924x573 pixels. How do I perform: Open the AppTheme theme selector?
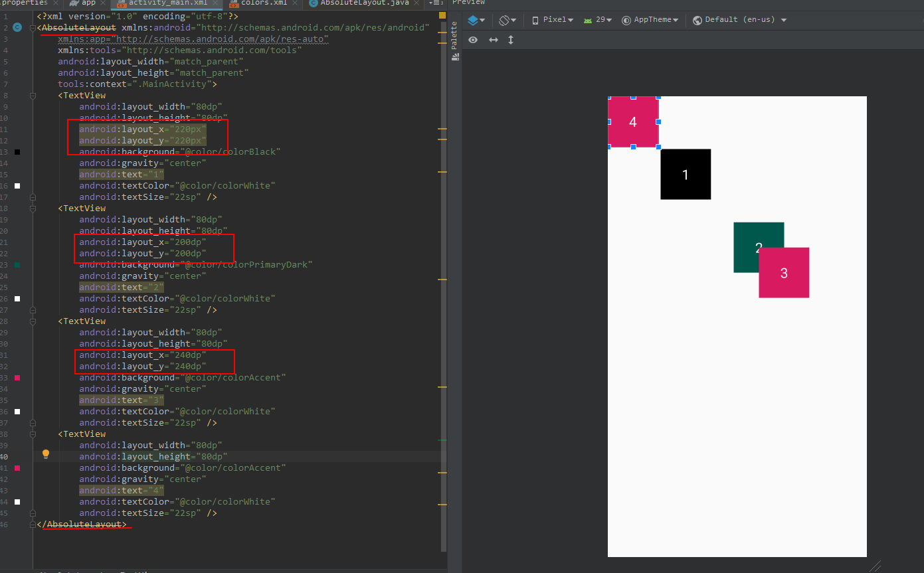650,20
